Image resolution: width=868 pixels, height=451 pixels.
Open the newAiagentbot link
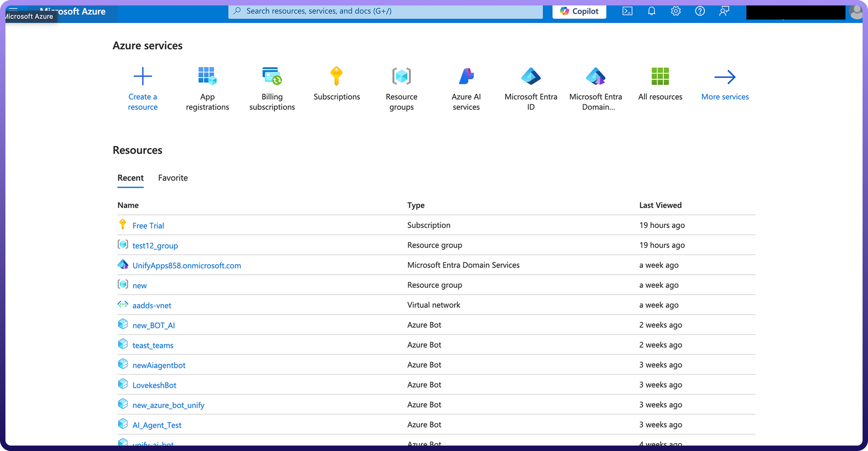coord(159,365)
